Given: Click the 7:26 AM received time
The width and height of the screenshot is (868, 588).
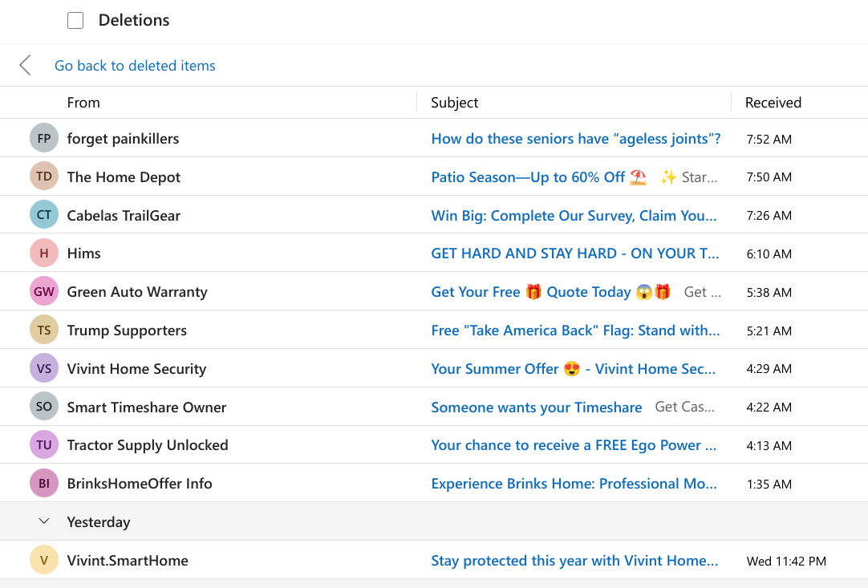Looking at the screenshot, I should [x=769, y=215].
